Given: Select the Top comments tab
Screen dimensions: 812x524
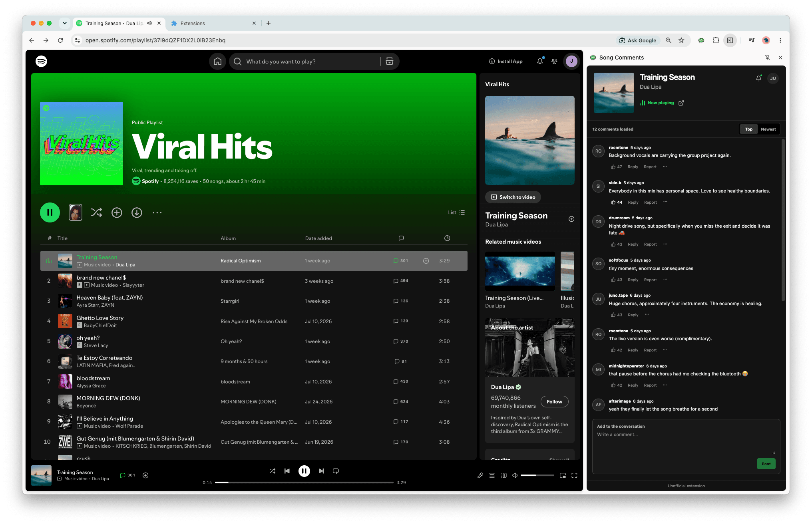Looking at the screenshot, I should coord(748,129).
